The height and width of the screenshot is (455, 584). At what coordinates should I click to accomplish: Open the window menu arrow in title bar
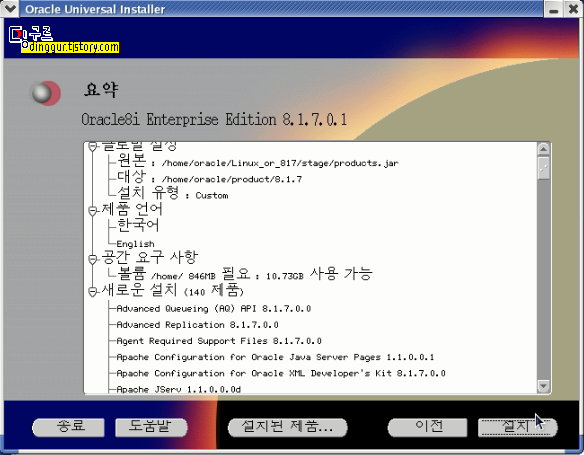coord(9,8)
